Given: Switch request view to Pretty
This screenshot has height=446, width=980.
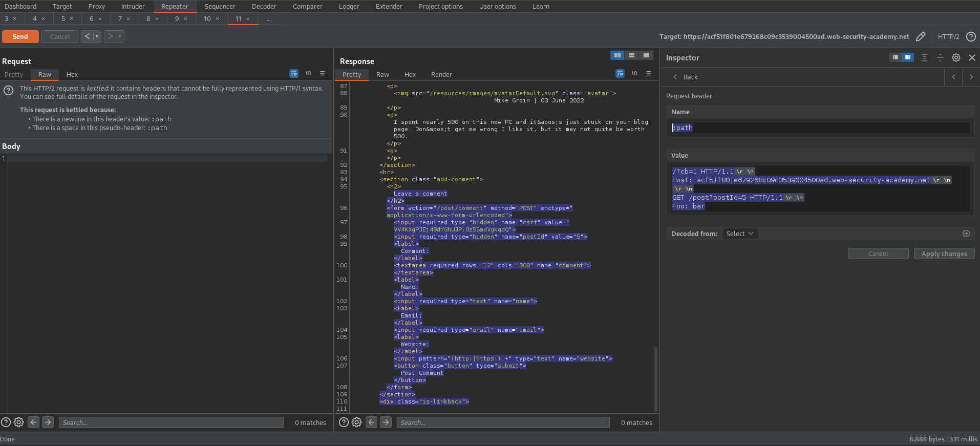Looking at the screenshot, I should [14, 74].
